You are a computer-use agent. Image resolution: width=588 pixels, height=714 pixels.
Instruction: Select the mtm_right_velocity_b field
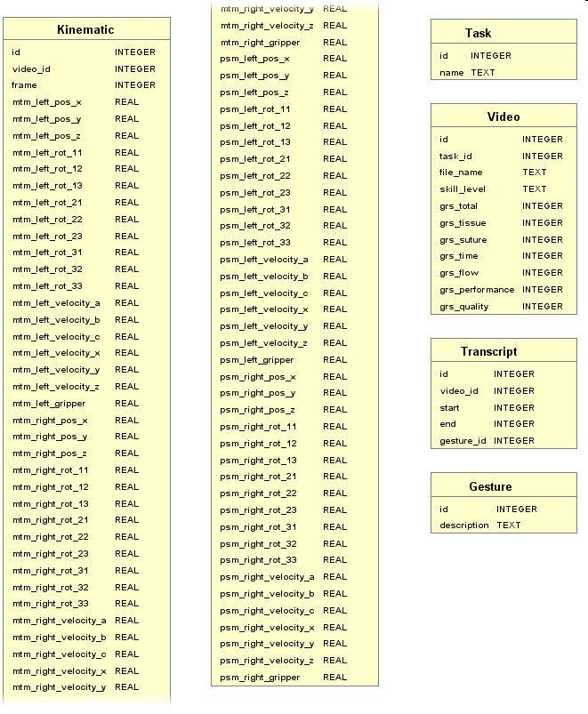click(86, 637)
